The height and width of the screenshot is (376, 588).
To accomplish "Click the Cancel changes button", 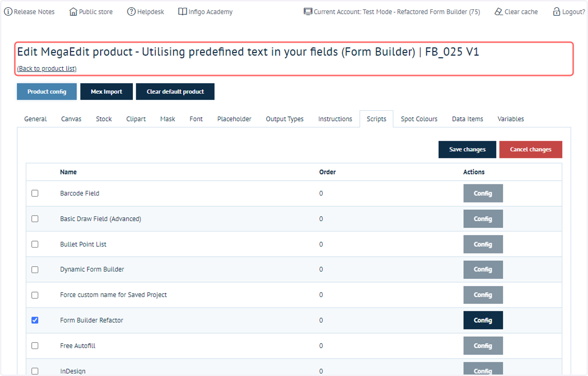I will (x=531, y=150).
